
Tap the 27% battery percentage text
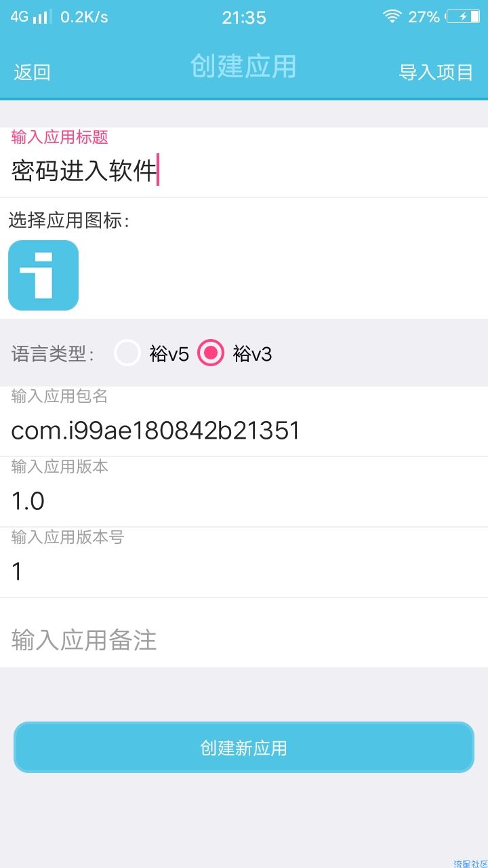click(424, 17)
